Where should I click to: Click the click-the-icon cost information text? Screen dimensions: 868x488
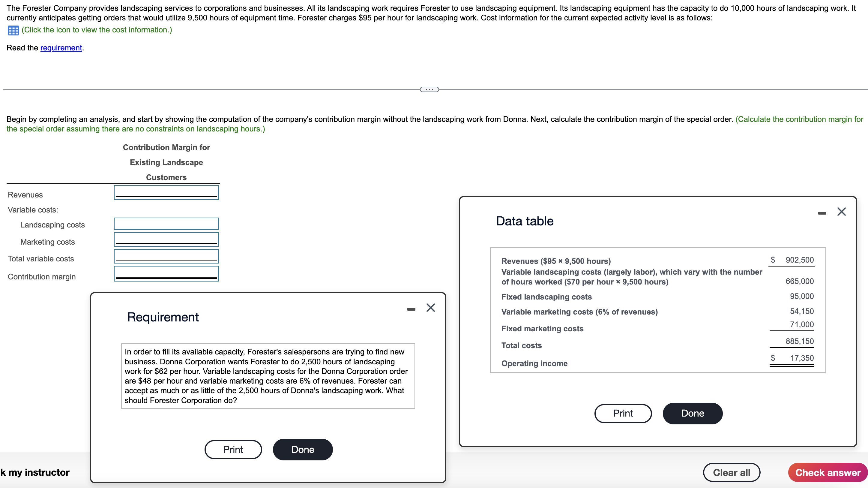(97, 30)
